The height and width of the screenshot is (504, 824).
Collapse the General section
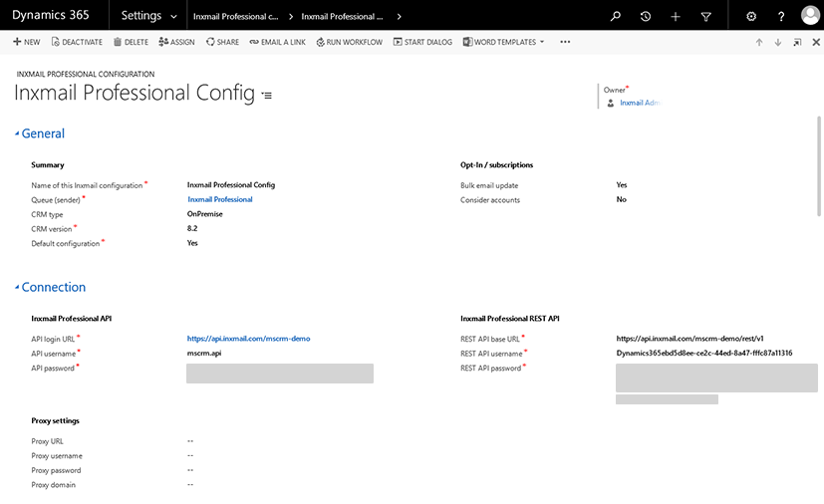click(x=40, y=133)
